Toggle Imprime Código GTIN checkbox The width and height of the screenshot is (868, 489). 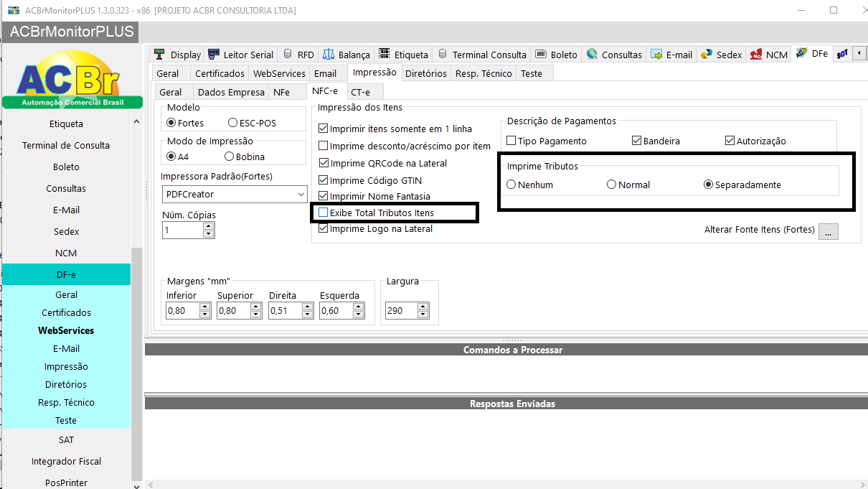click(x=323, y=180)
